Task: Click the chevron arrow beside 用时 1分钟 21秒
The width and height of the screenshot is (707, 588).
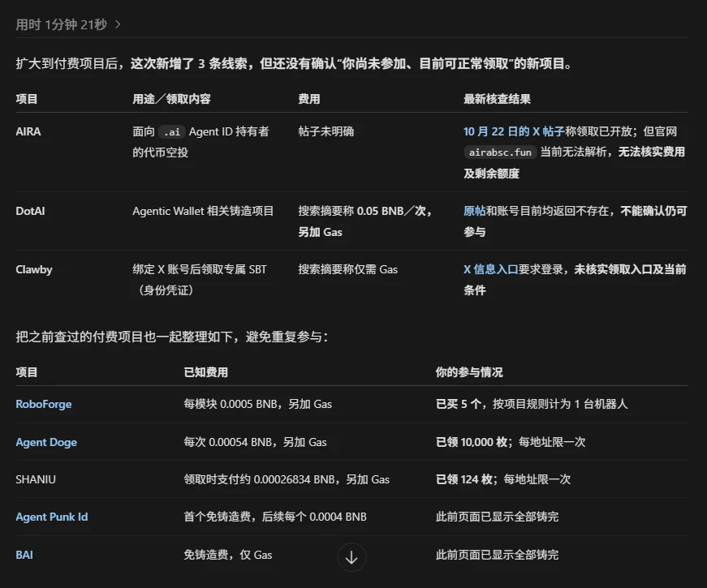Action: (118, 24)
